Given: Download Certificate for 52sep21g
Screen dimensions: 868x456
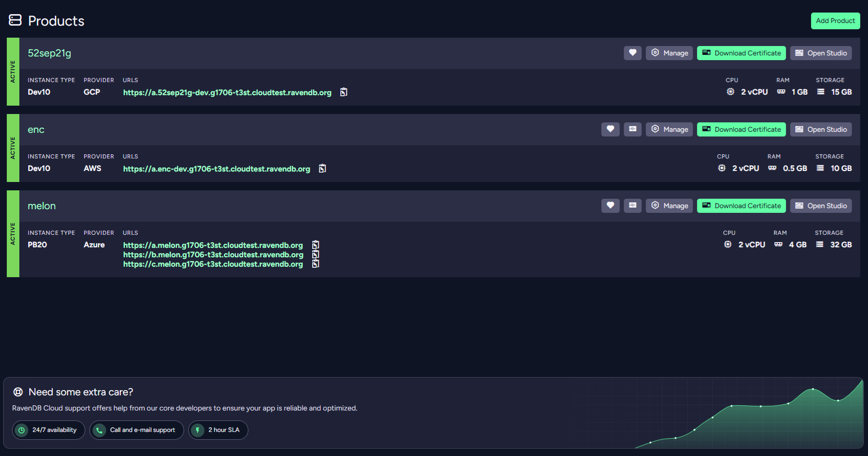Looking at the screenshot, I should coord(741,53).
